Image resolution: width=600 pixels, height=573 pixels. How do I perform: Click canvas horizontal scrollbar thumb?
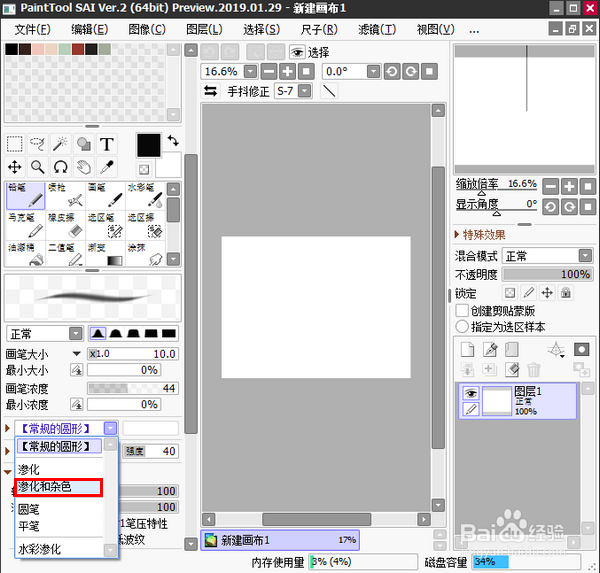click(316, 519)
